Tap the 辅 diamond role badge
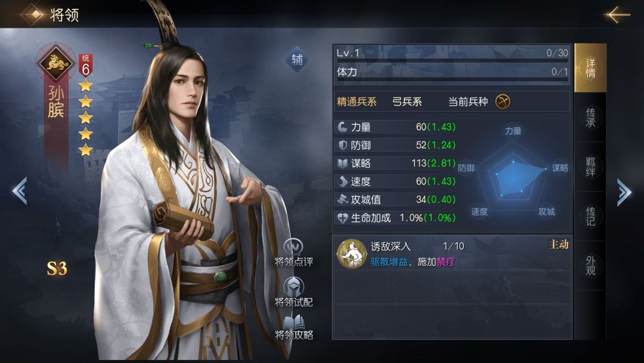 click(297, 60)
